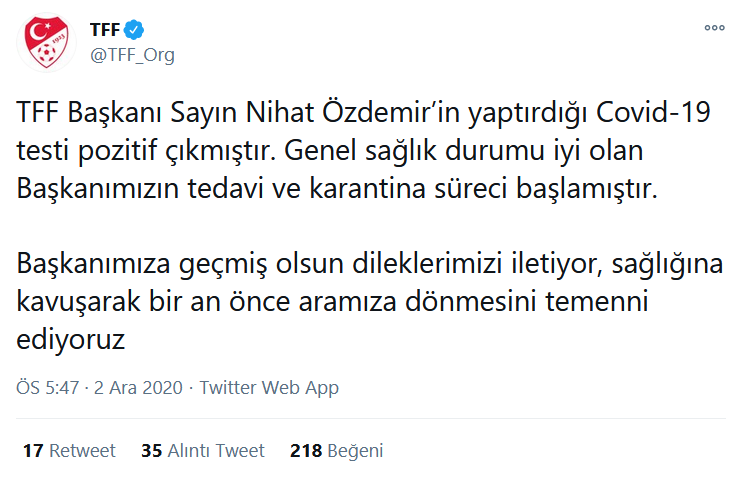Click the blue verified badge

(134, 30)
